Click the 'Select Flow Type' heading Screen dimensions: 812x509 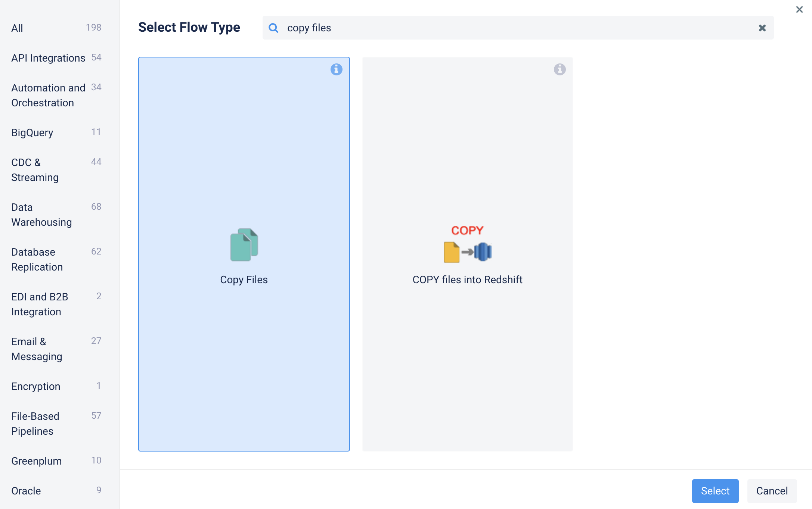[x=189, y=27]
